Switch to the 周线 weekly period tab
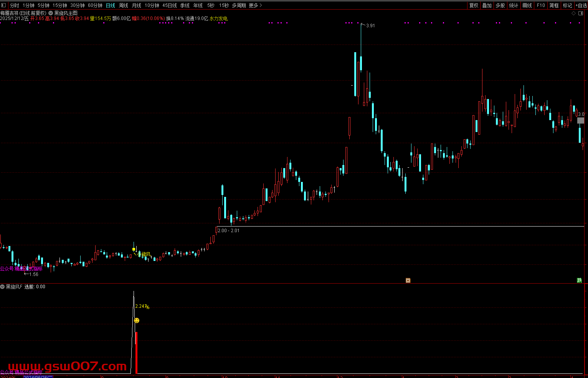588x378 pixels. [x=124, y=5]
